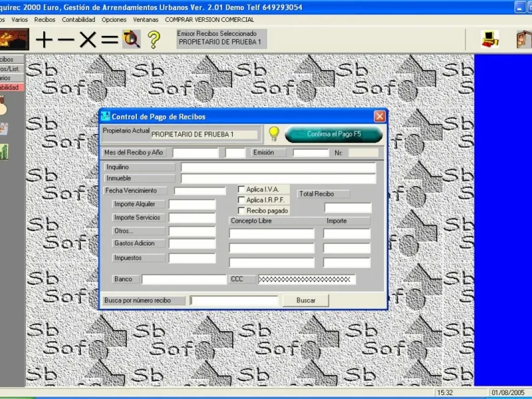Enable the Aplica I.V.A. checkbox
The image size is (532, 399).
[x=241, y=189]
